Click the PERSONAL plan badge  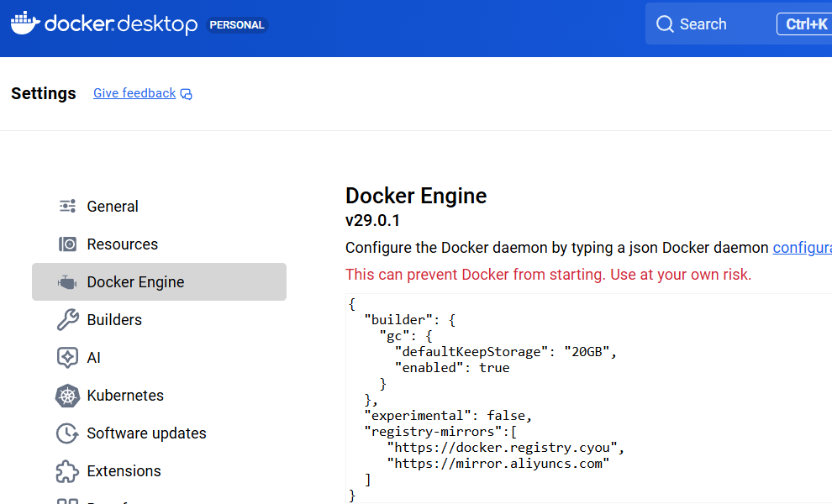point(237,25)
